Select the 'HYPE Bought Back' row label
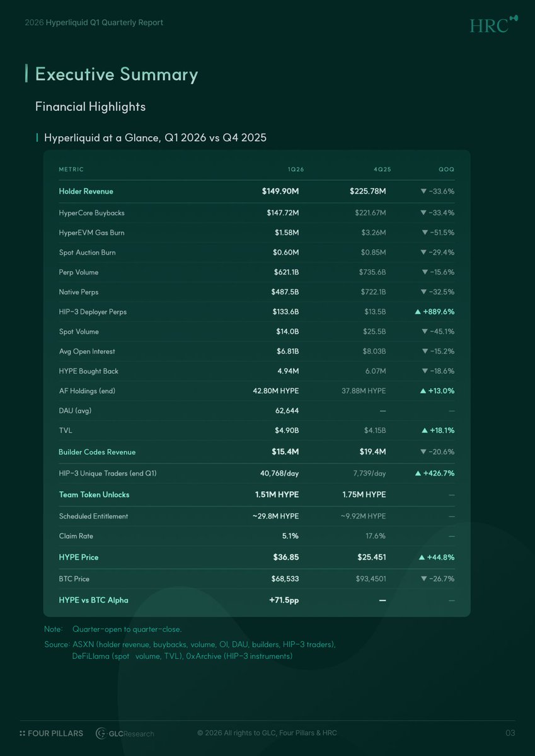 pos(88,372)
